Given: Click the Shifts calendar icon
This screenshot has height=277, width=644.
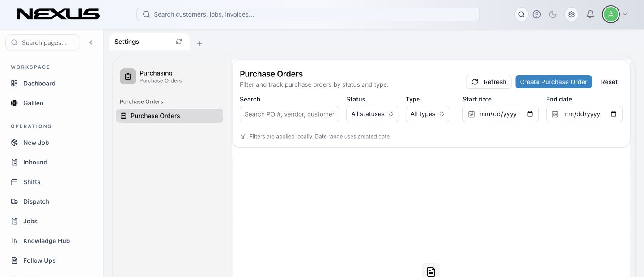Looking at the screenshot, I should click(x=14, y=182).
